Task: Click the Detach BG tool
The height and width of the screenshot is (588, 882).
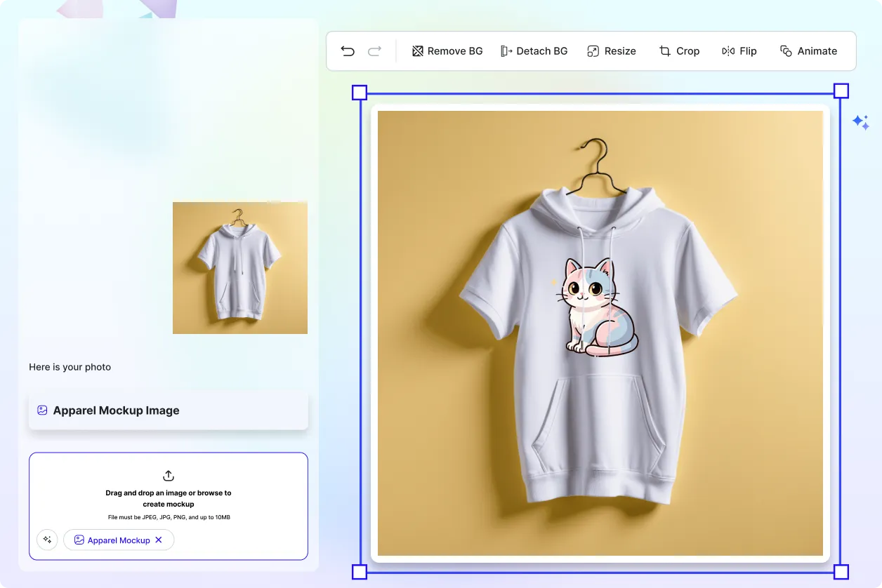Action: [534, 51]
